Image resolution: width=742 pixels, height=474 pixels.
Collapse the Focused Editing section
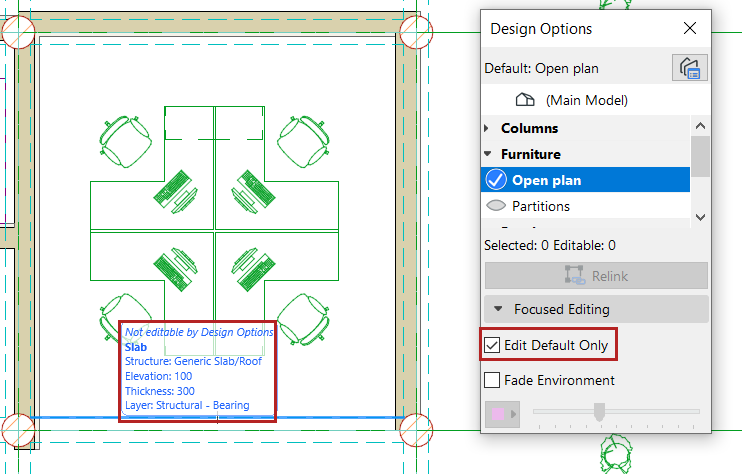pyautogui.click(x=498, y=309)
